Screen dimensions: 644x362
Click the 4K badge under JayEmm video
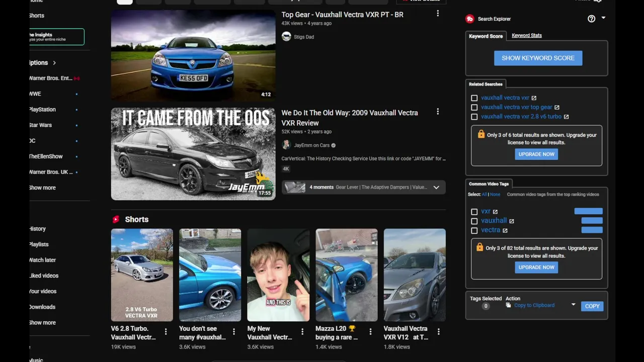[x=286, y=169]
